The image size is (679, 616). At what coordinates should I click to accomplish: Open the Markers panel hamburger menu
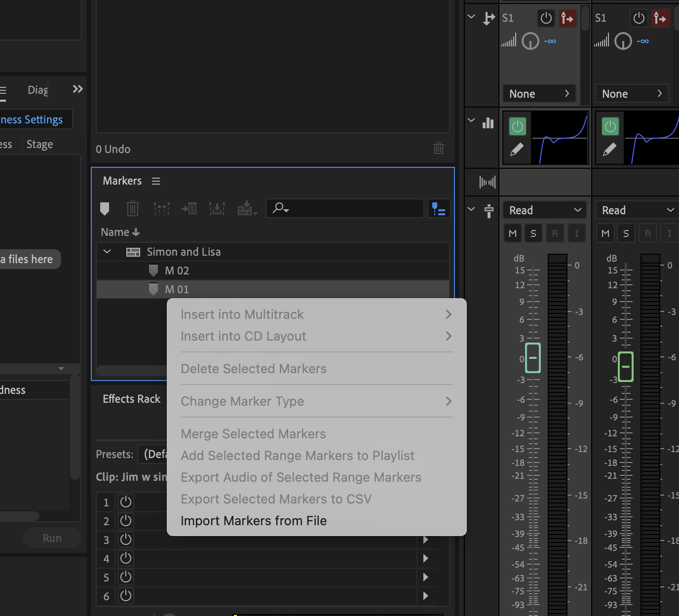pos(155,181)
